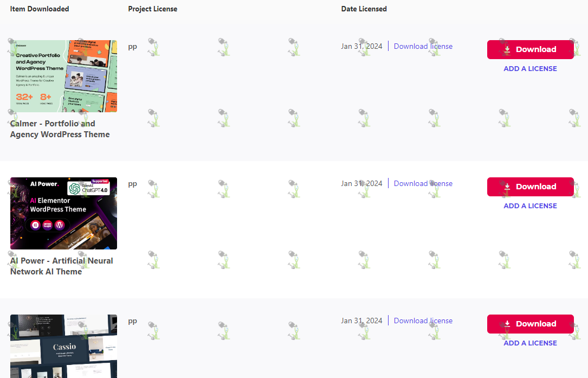The height and width of the screenshot is (378, 588).
Task: Download license for the Calmer theme
Action: (423, 46)
